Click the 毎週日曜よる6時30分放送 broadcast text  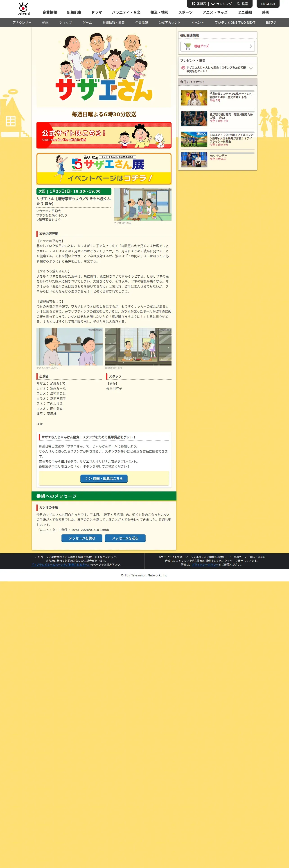tap(104, 114)
